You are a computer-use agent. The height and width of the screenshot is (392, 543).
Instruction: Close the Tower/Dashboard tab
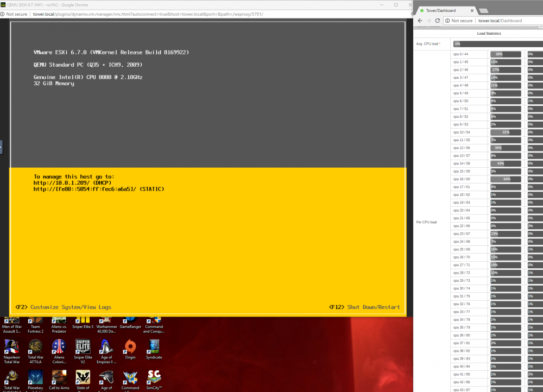[x=472, y=10]
